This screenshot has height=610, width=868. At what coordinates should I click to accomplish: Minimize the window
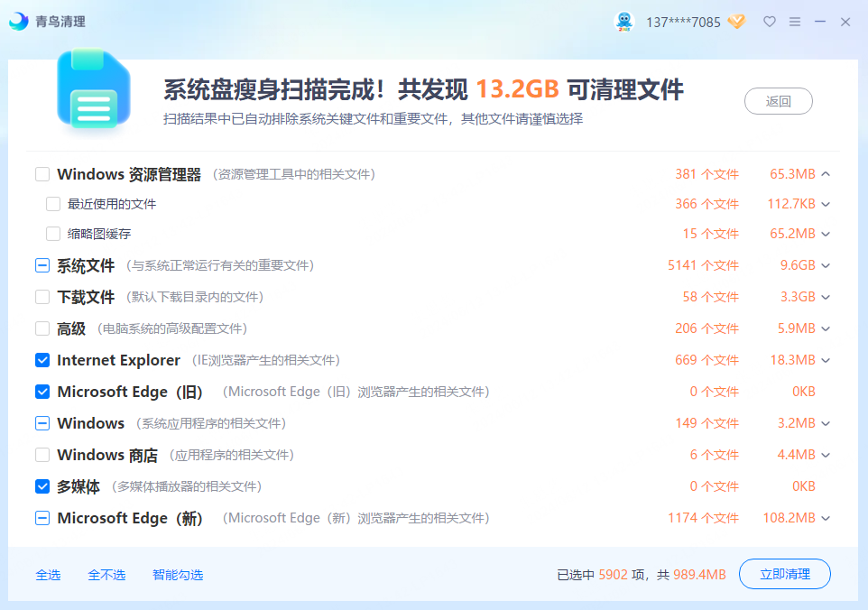pyautogui.click(x=820, y=22)
